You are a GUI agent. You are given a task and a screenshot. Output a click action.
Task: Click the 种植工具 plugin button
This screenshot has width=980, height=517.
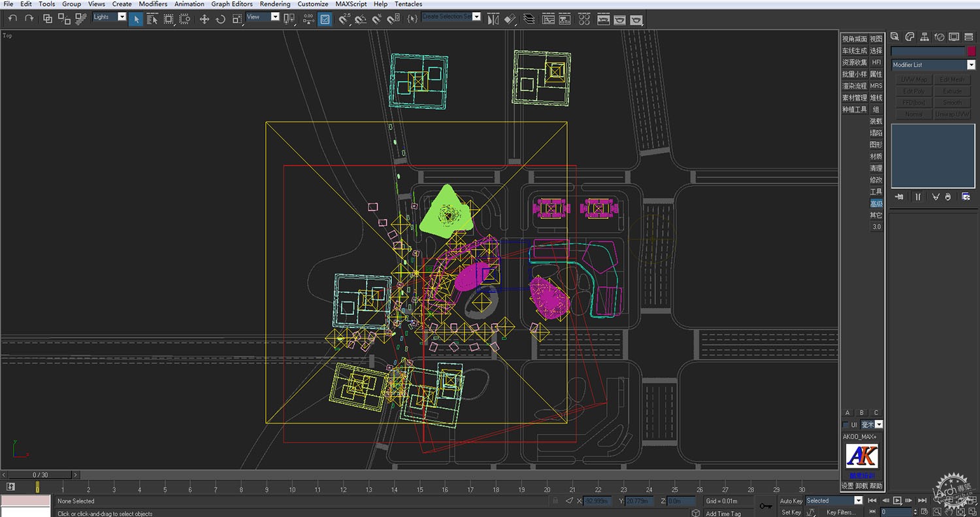(x=855, y=110)
